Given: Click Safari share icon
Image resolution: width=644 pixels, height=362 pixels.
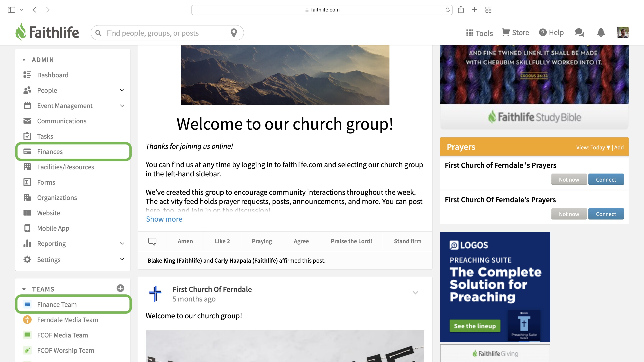Looking at the screenshot, I should pos(461,10).
